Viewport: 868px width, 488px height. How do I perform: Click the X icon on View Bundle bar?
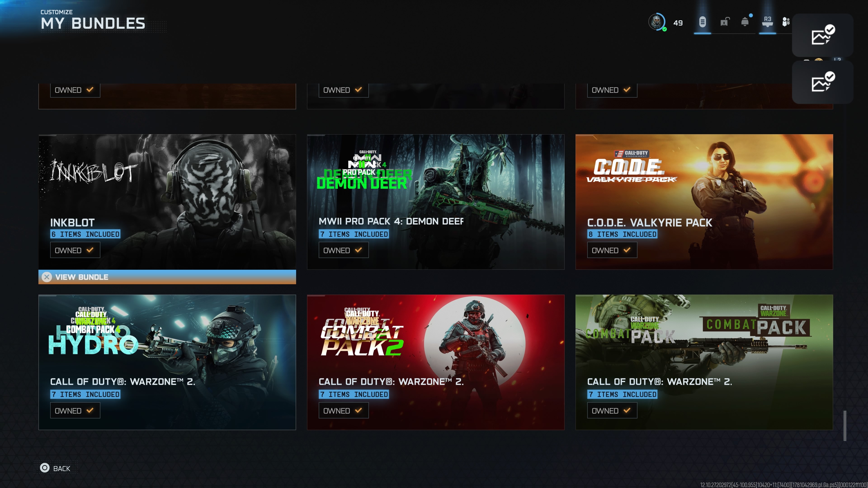pos(47,277)
